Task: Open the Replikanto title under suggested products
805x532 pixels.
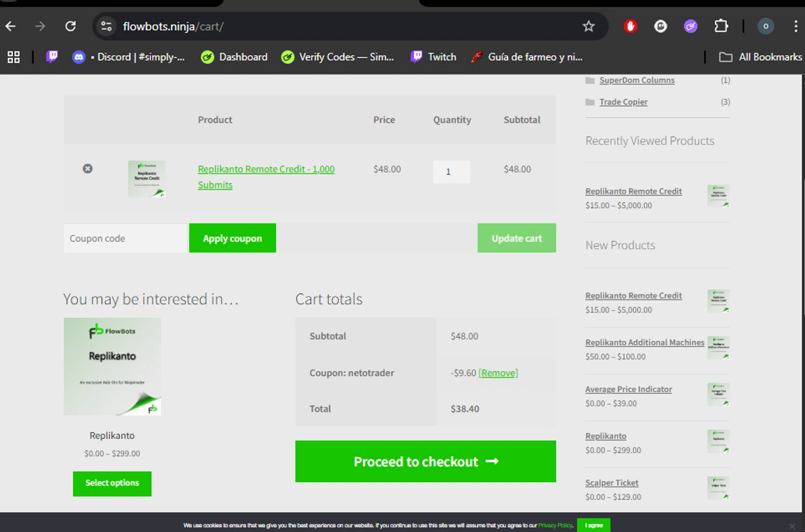Action: click(x=112, y=435)
